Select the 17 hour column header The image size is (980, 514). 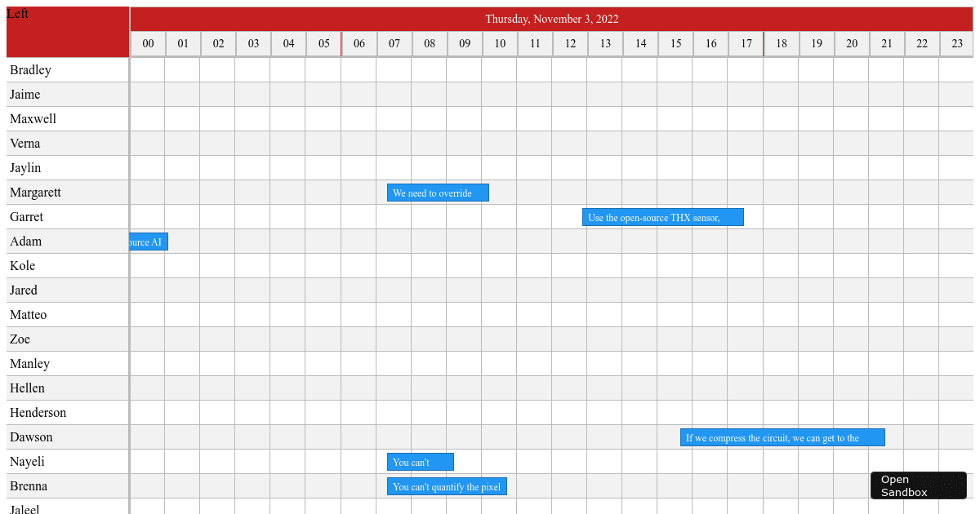click(x=746, y=44)
